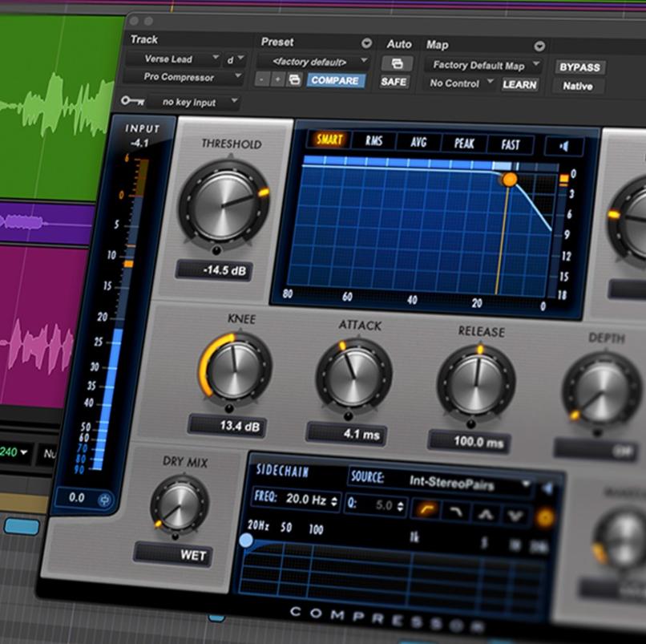Click the key input key icon
646x644 pixels.
point(131,101)
